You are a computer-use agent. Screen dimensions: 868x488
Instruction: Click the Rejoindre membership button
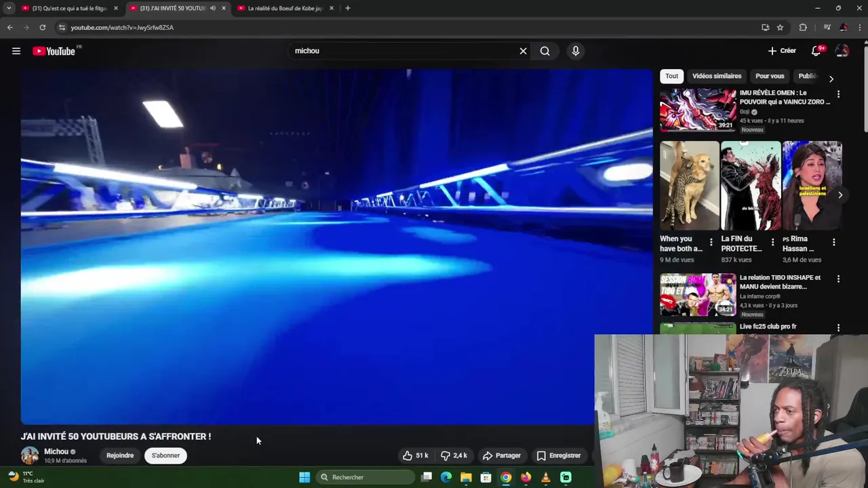pos(120,455)
